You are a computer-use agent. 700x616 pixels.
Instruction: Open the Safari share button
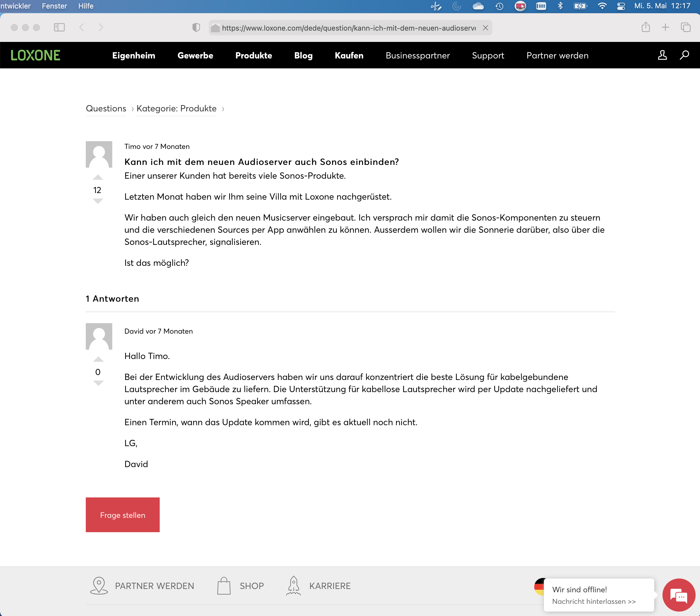pos(646,27)
